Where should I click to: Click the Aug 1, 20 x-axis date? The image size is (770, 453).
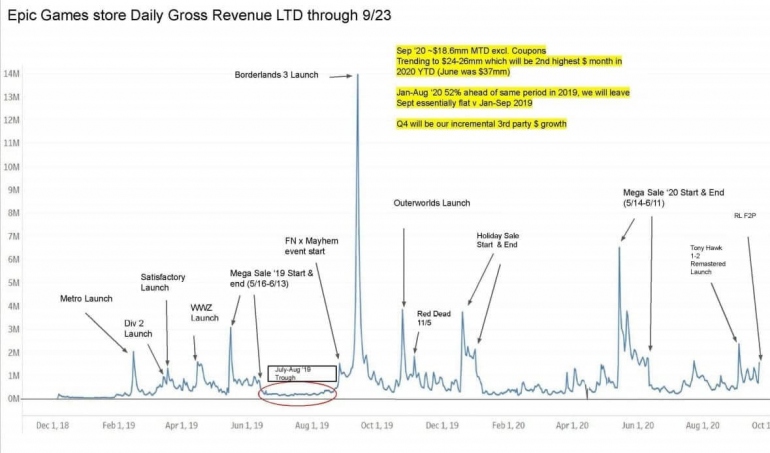pyautogui.click(x=703, y=425)
